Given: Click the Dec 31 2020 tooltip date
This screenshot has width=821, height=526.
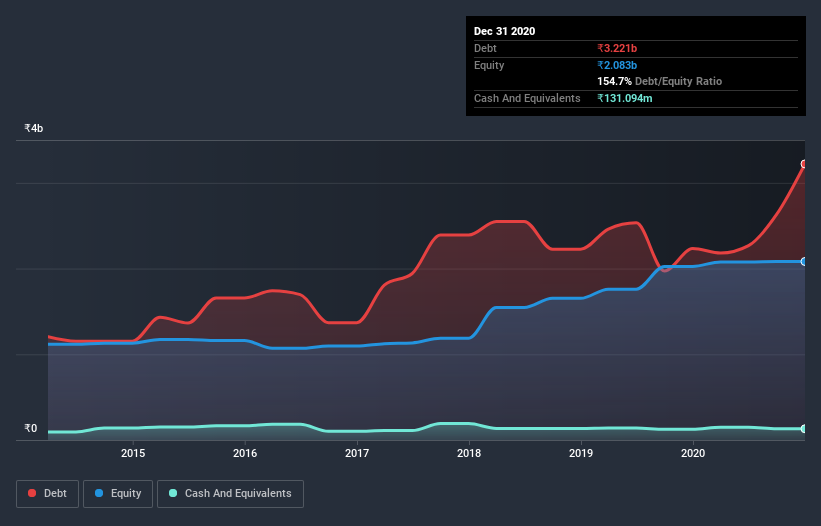Looking at the screenshot, I should coord(504,31).
